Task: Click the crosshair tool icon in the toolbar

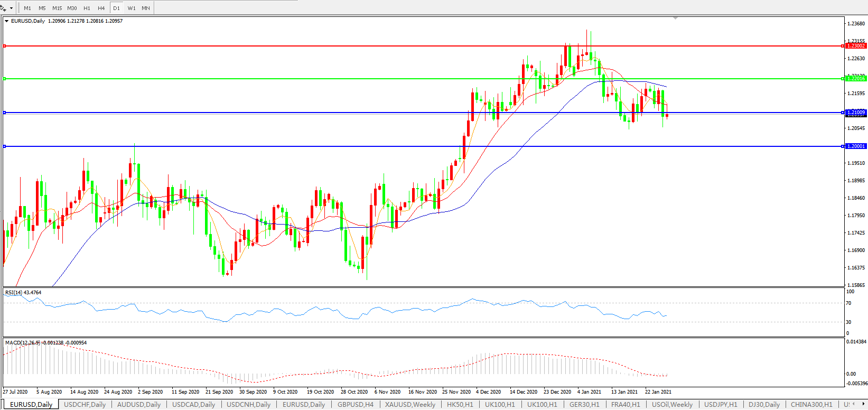Action: pos(3,8)
